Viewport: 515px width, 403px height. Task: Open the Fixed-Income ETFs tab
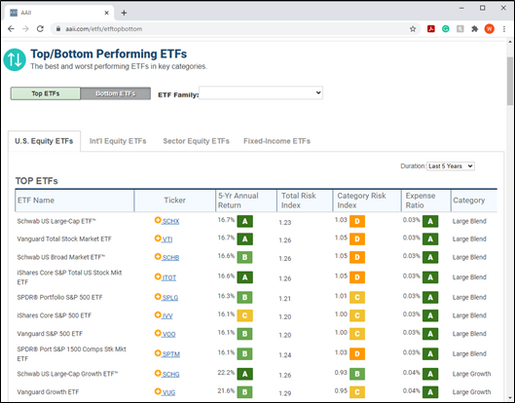pyautogui.click(x=277, y=141)
